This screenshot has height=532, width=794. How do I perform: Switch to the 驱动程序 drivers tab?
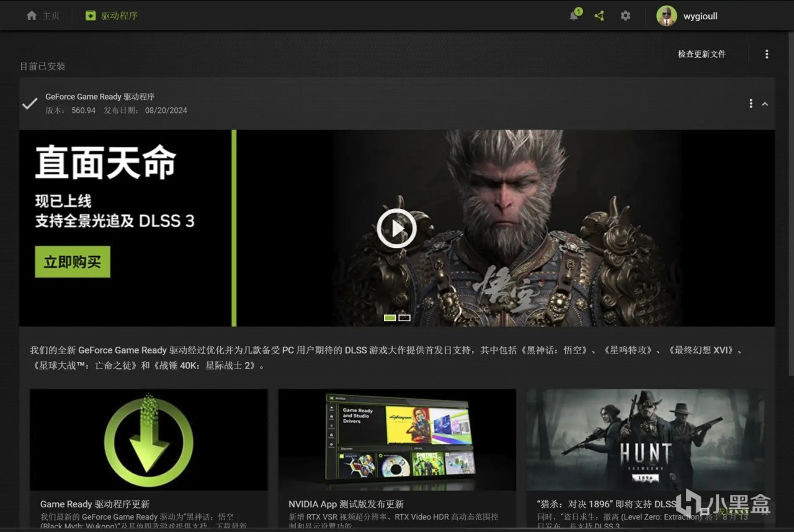tap(112, 16)
